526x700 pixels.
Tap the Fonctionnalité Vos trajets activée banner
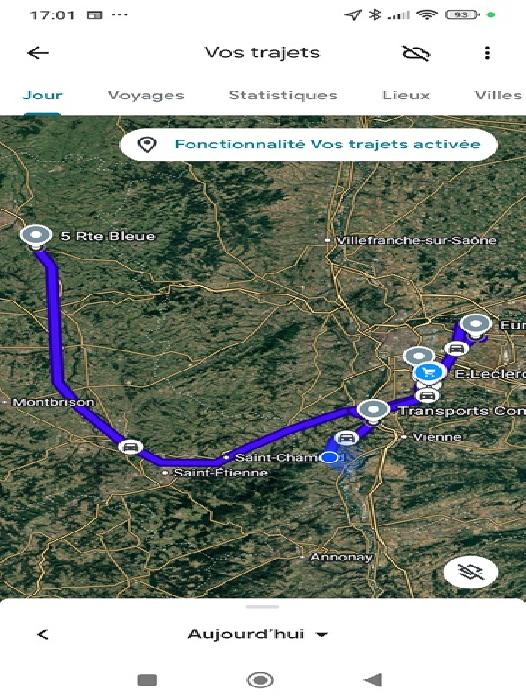(x=309, y=144)
